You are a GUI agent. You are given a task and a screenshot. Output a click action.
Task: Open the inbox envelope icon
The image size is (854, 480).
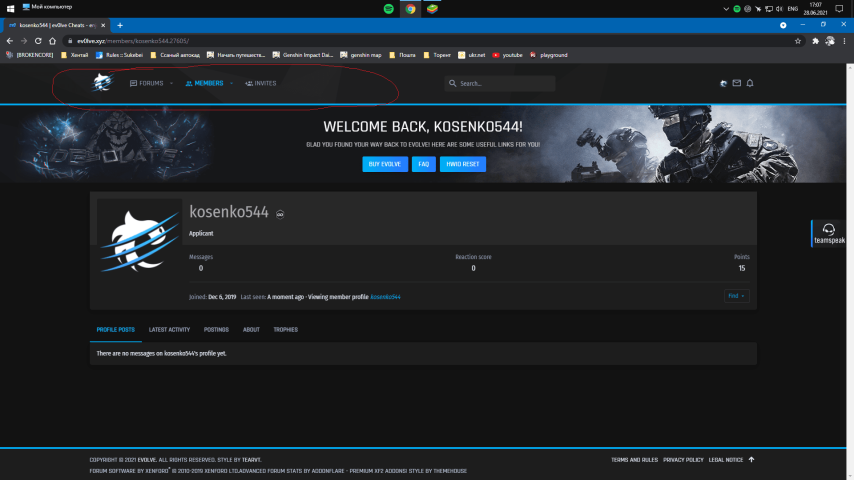[x=736, y=83]
